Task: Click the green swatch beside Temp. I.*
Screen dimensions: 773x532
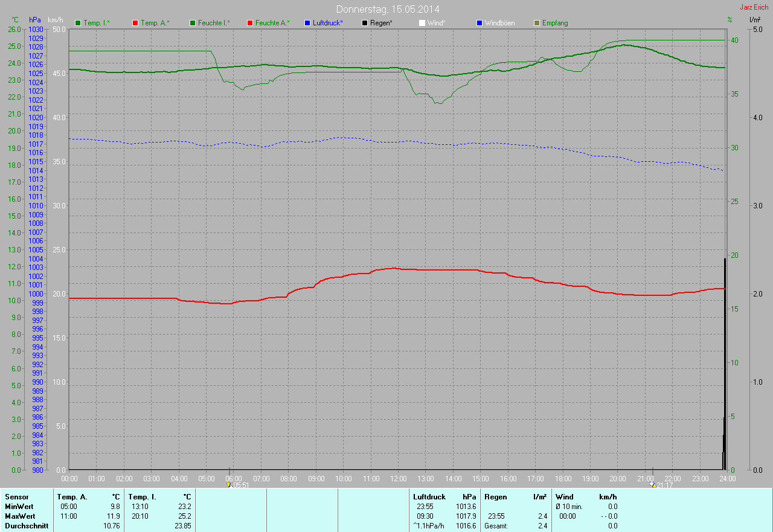Action: coord(77,23)
